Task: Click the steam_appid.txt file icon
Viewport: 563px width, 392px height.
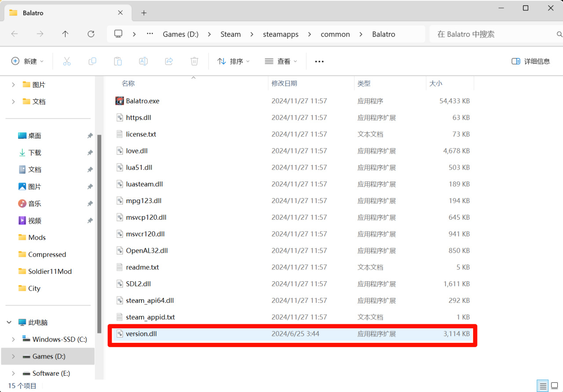Action: 120,317
